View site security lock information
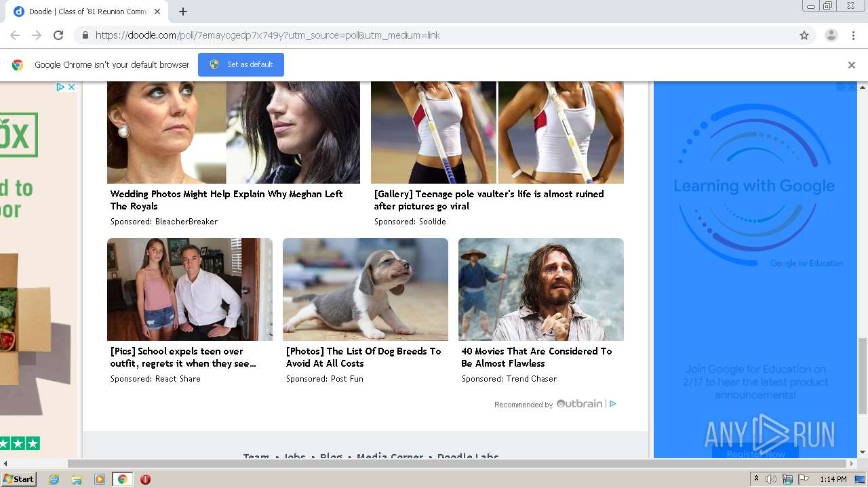This screenshot has width=868, height=488. pyautogui.click(x=85, y=35)
